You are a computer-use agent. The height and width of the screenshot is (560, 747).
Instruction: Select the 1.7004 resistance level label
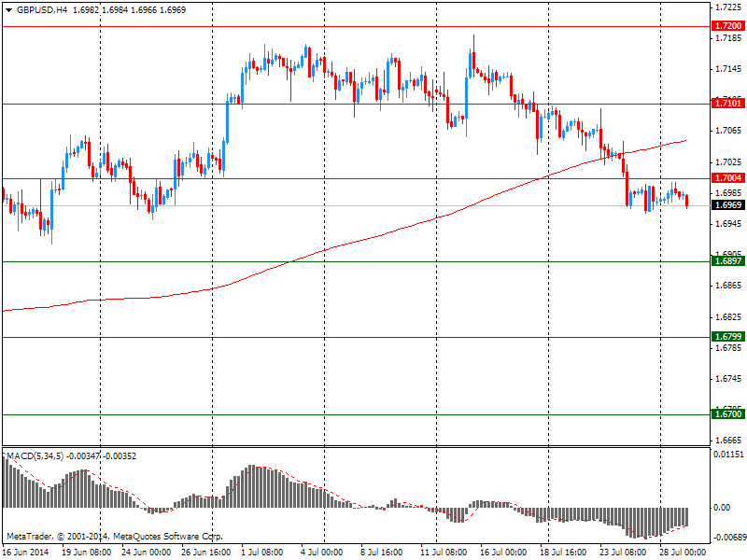(728, 178)
